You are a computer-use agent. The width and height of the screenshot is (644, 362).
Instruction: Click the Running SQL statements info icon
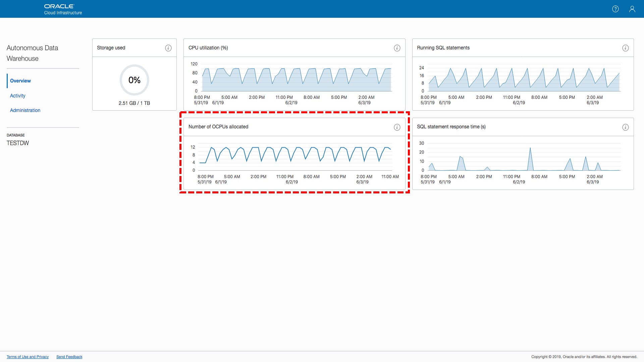point(625,48)
